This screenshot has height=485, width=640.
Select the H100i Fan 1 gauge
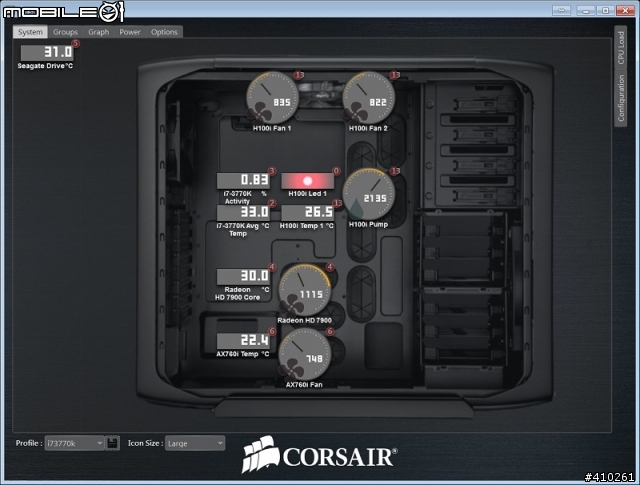click(x=272, y=98)
